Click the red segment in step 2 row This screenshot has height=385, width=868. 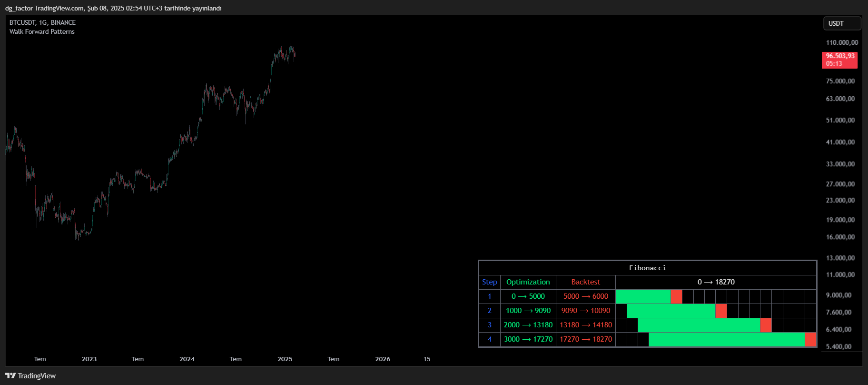721,311
